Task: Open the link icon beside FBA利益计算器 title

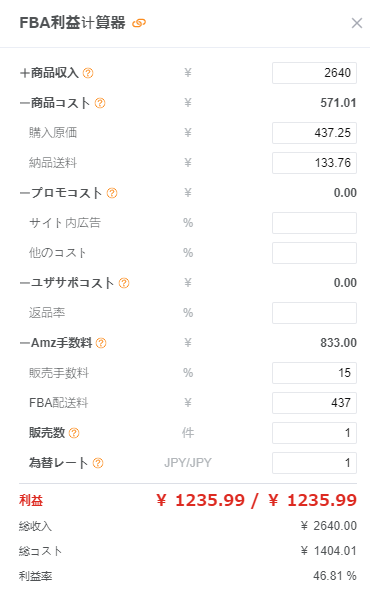Action: coord(139,23)
